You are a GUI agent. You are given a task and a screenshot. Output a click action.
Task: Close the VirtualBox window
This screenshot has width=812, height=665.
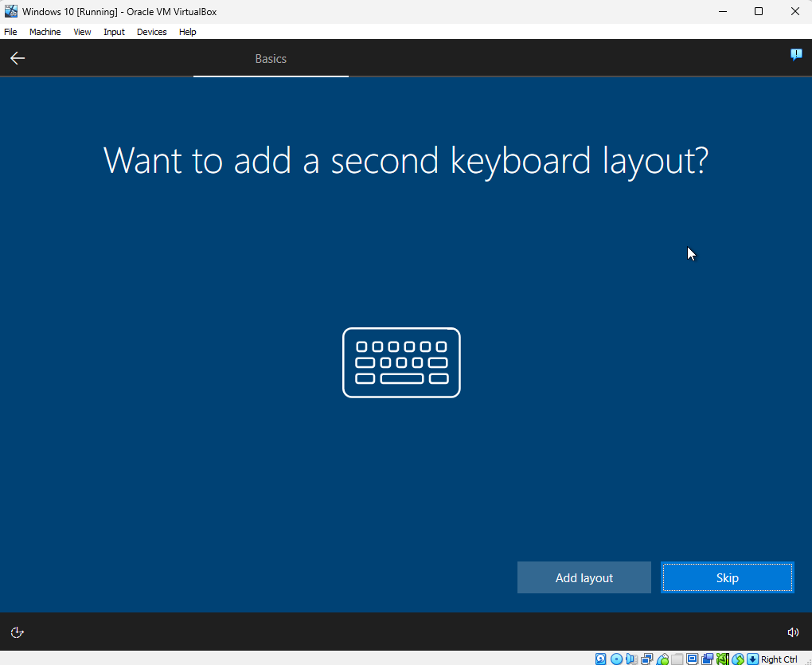(x=795, y=11)
